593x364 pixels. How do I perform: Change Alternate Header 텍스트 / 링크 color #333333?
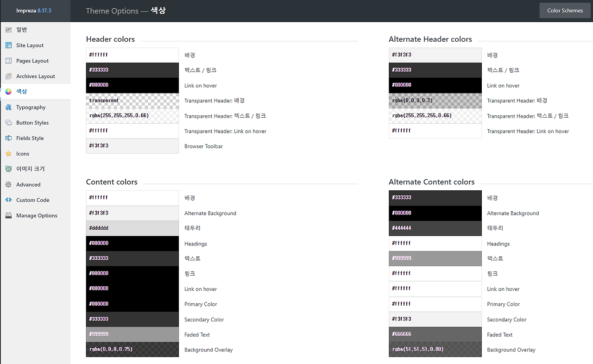click(435, 70)
